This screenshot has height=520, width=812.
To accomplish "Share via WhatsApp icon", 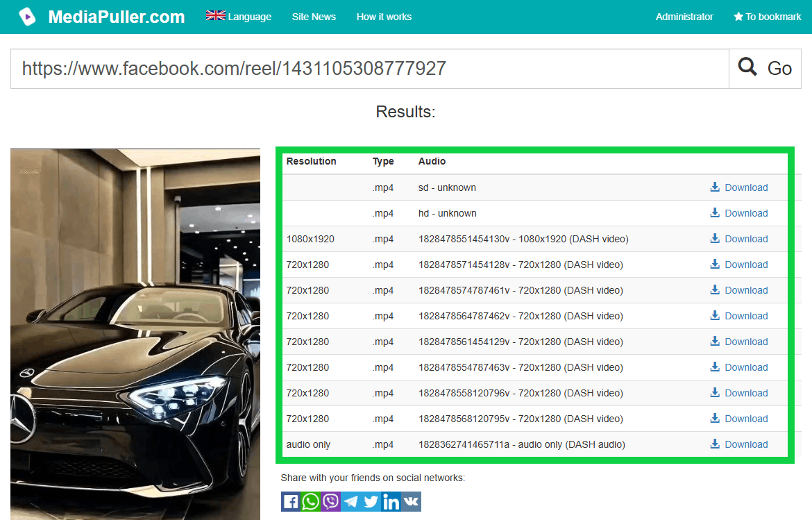I will pos(311,501).
